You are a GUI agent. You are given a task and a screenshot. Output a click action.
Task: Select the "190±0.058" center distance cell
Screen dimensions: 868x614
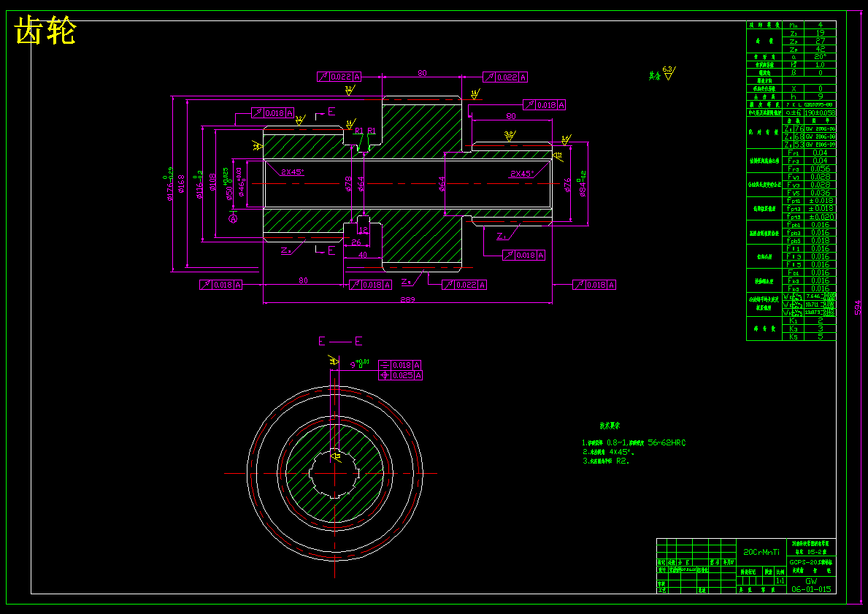[x=820, y=112]
